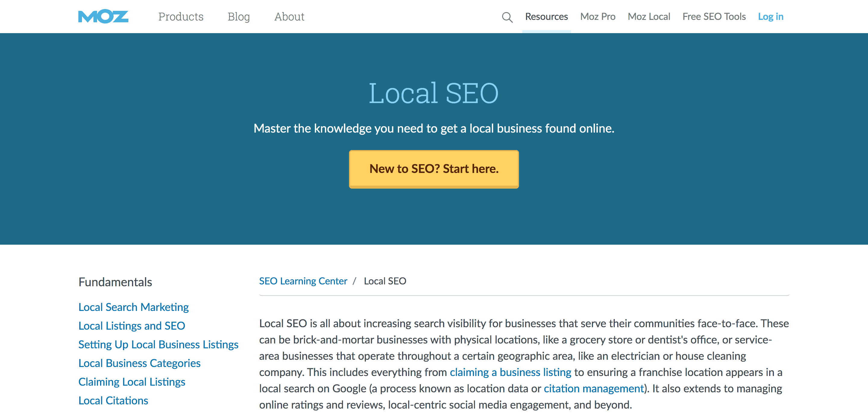
Task: Open the Local Search Marketing link
Action: pos(134,307)
